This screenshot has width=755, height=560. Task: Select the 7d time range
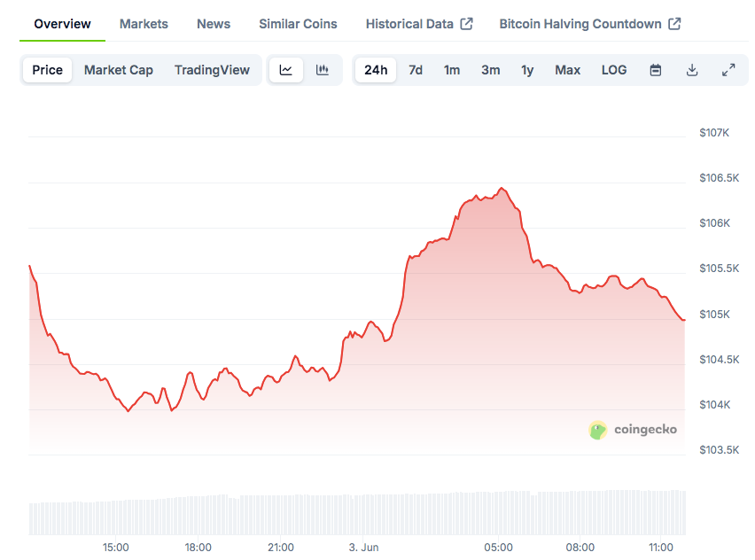pyautogui.click(x=416, y=70)
